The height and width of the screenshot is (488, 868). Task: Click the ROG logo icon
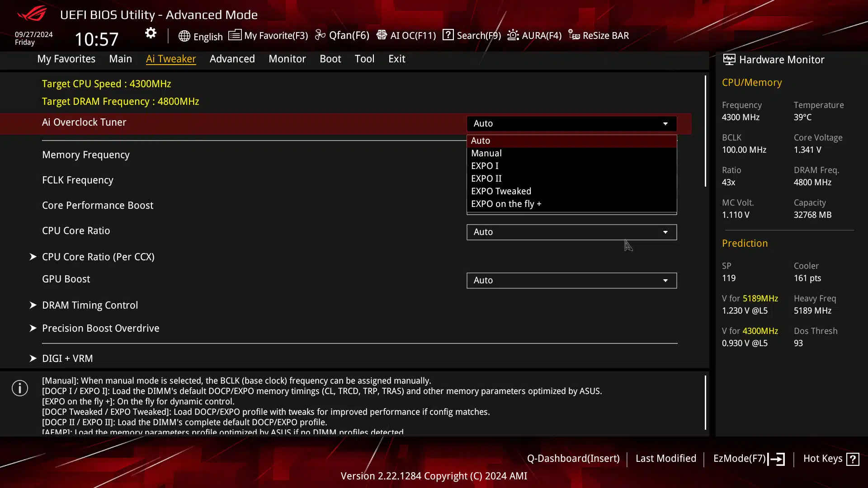click(x=32, y=14)
